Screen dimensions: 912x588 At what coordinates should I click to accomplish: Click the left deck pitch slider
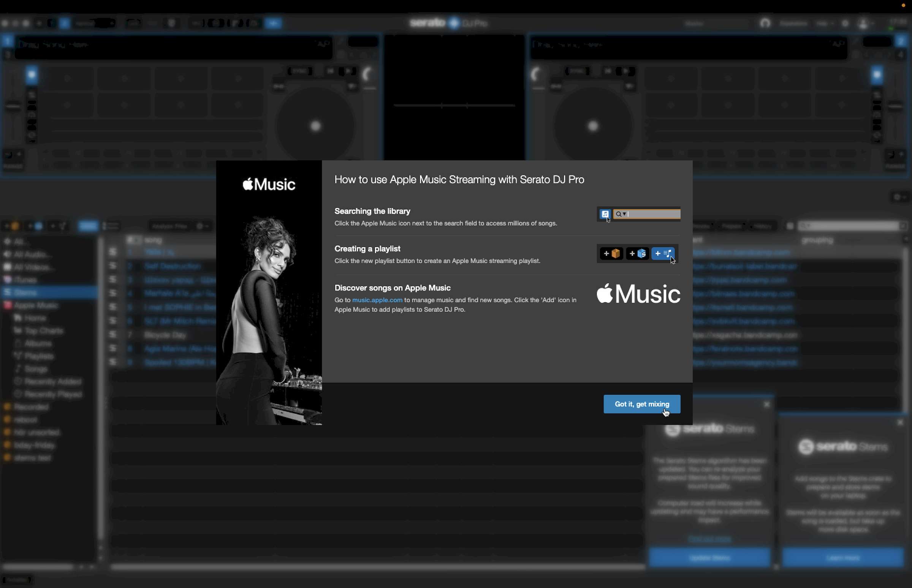coord(13,107)
